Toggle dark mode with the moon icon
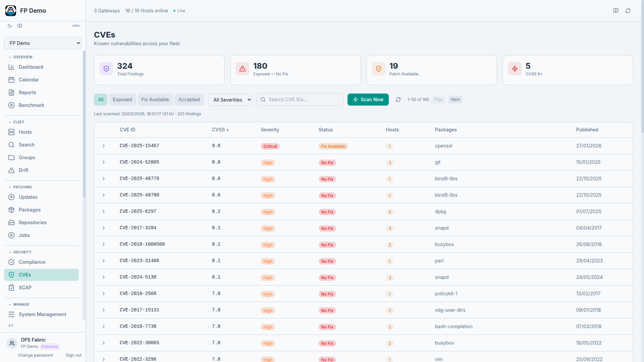Image resolution: width=644 pixels, height=362 pixels. point(9,26)
